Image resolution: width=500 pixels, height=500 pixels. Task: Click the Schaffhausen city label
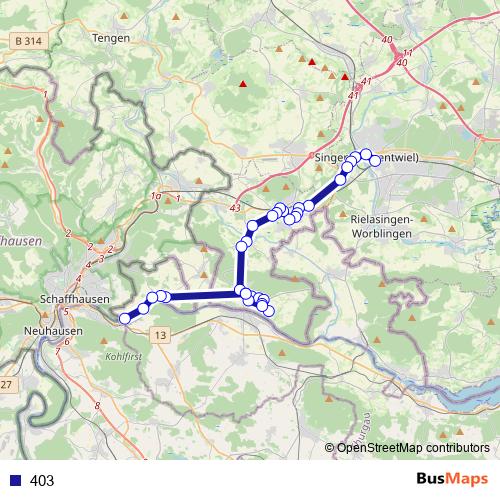pyautogui.click(x=75, y=299)
